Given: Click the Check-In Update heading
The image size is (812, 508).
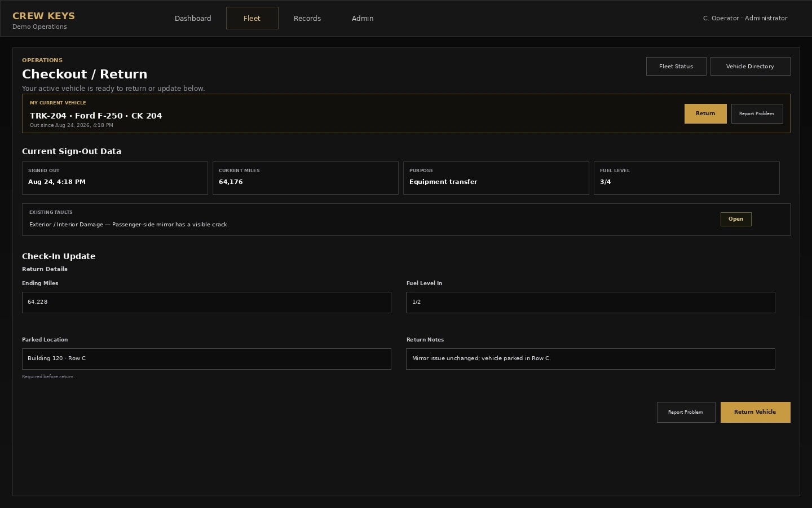Looking at the screenshot, I should tap(59, 256).
